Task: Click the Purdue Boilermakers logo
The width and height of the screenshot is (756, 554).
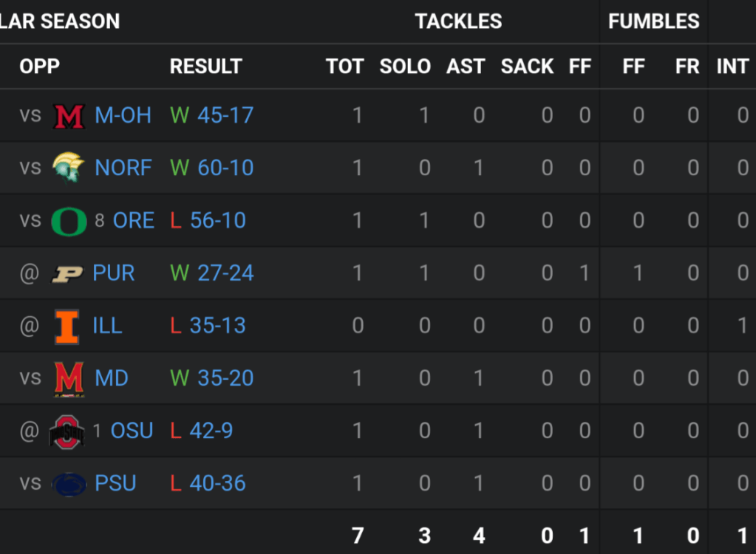Action: 67,274
